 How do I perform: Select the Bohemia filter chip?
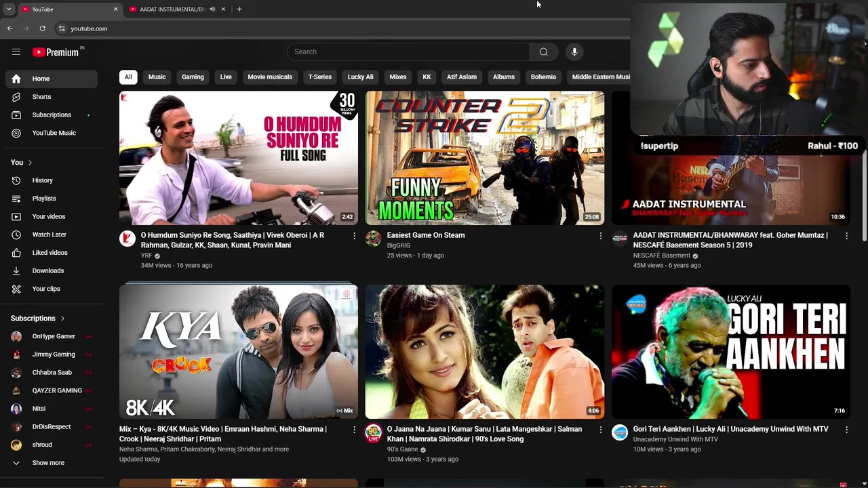coord(543,77)
